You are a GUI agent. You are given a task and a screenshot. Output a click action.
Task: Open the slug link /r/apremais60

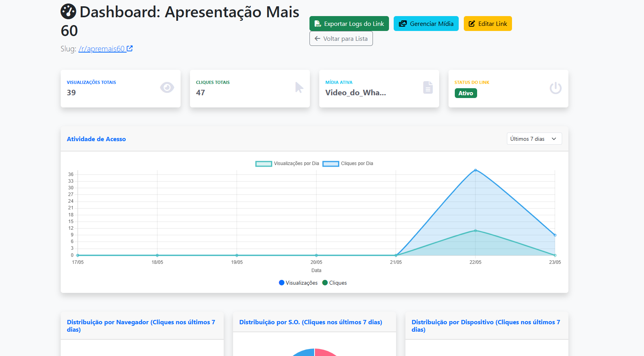103,48
